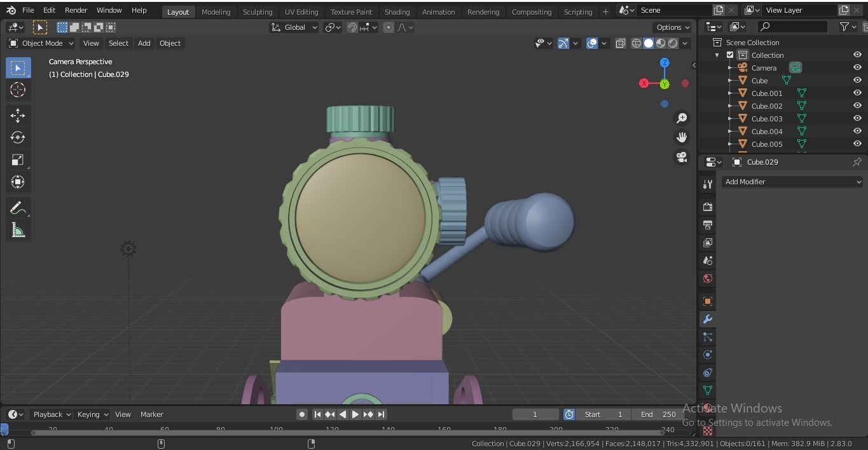Screen dimensions: 868x450
Task: Open the viewport Add menu
Action: (x=144, y=43)
